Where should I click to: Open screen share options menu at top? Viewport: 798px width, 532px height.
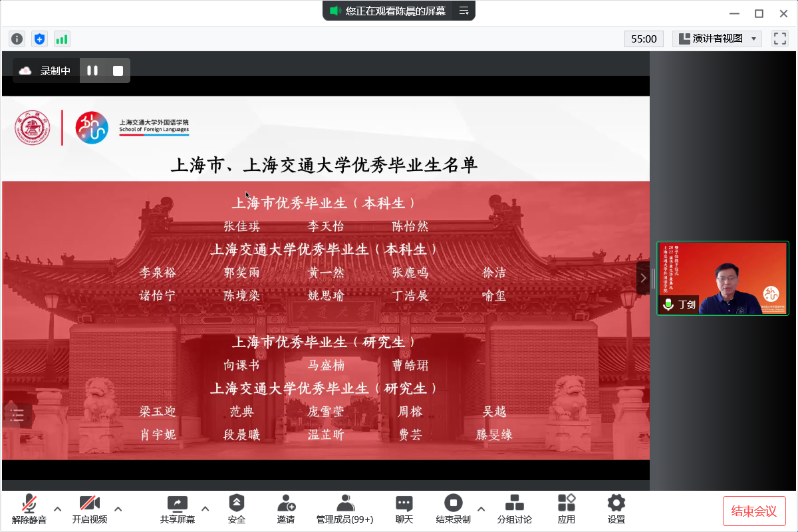coord(464,11)
